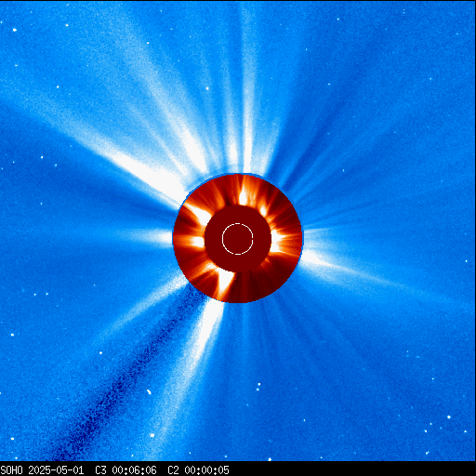476x476 pixels.
Task: Click the bright star in the lower-right field
Action: click(x=449, y=417)
